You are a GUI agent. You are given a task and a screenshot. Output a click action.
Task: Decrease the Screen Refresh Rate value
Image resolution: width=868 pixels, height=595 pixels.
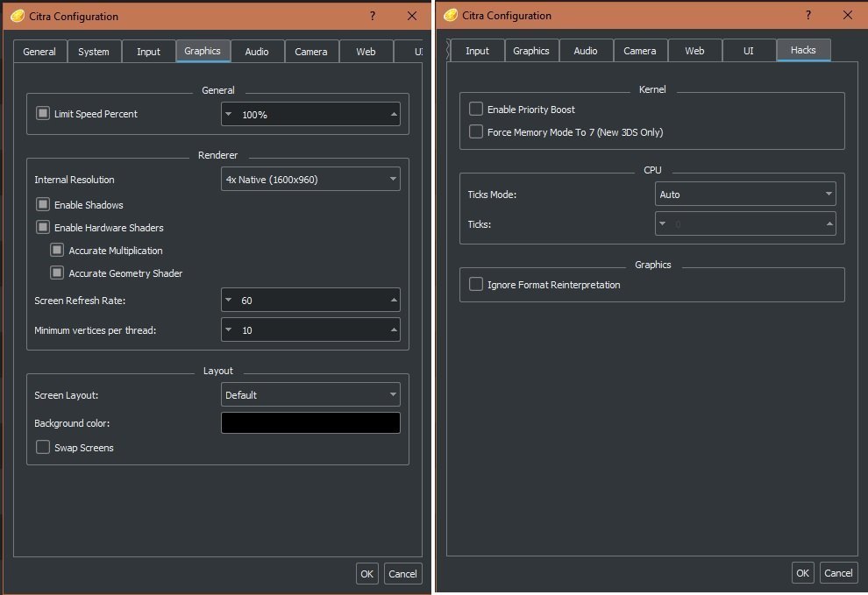click(x=229, y=300)
